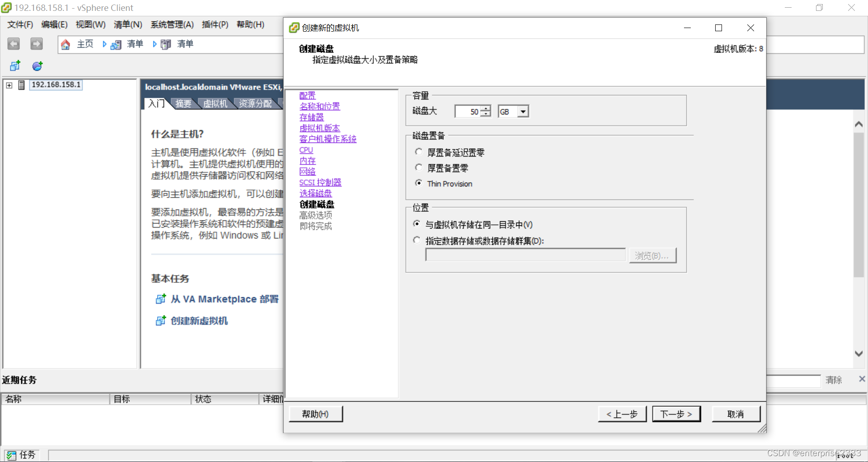Choose 指定数据存储或数据存储群集 location option
The width and height of the screenshot is (868, 462).
point(417,240)
